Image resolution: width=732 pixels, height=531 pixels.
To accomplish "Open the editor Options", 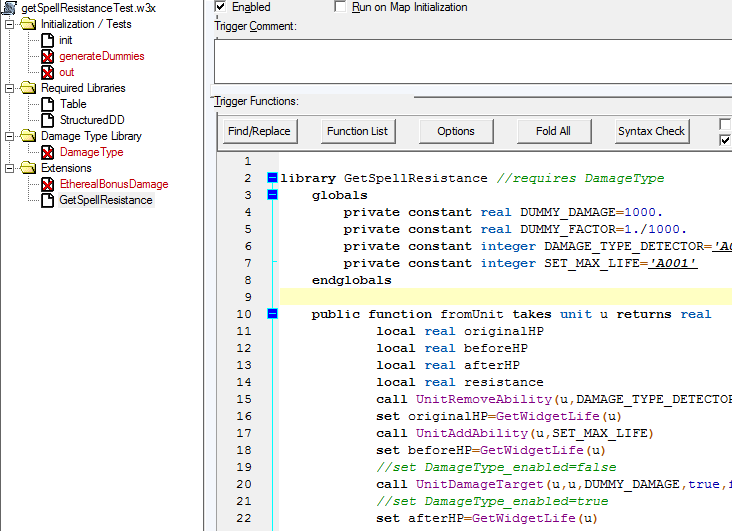I will (456, 131).
